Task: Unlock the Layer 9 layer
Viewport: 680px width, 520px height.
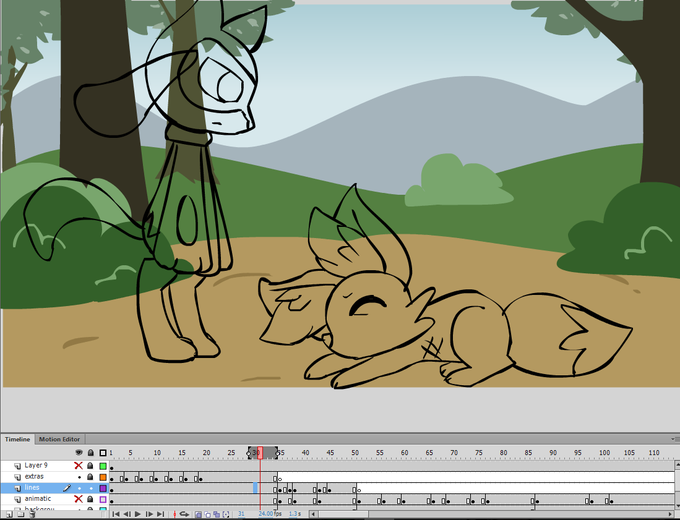Action: [90, 465]
